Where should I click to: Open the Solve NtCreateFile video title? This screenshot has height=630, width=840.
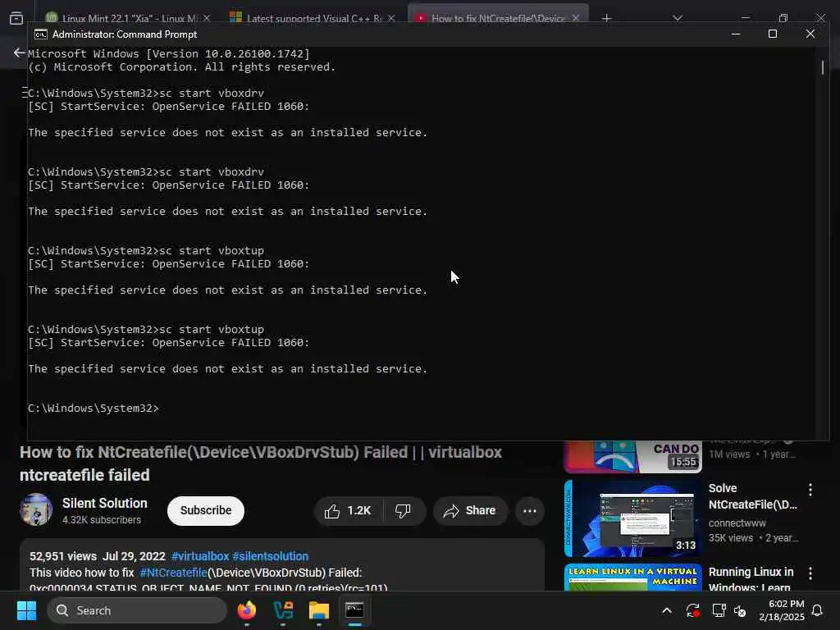[752, 496]
